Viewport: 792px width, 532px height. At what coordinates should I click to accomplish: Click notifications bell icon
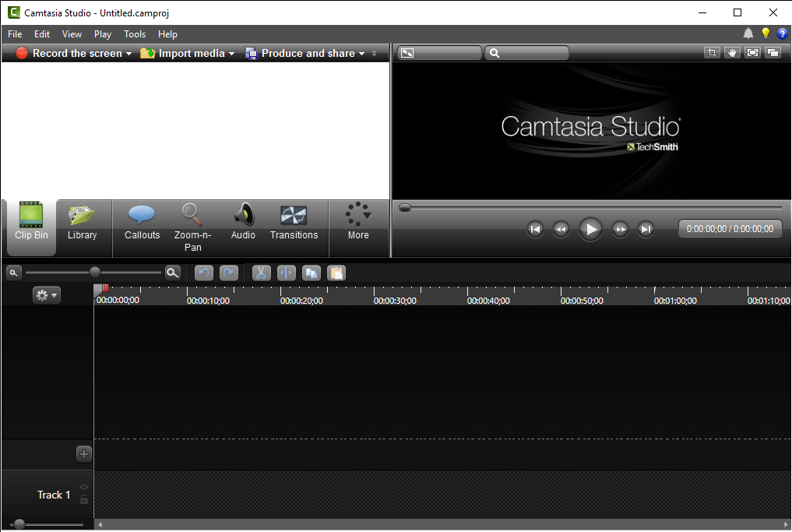click(x=748, y=33)
